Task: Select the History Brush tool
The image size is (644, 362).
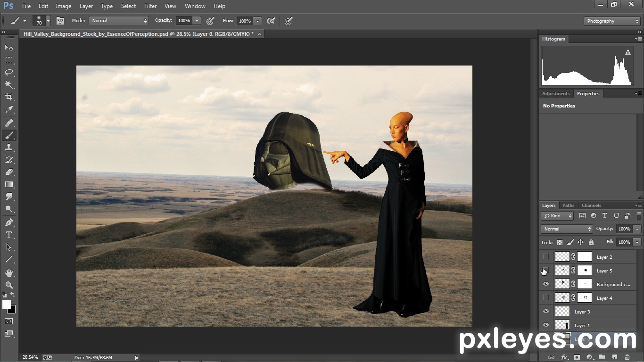Action: coord(9,160)
